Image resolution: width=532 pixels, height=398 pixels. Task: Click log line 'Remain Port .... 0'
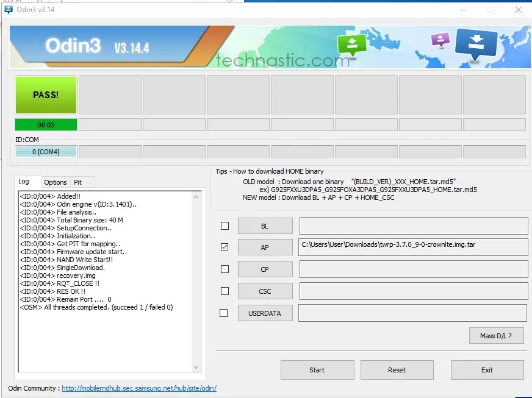pos(65,299)
